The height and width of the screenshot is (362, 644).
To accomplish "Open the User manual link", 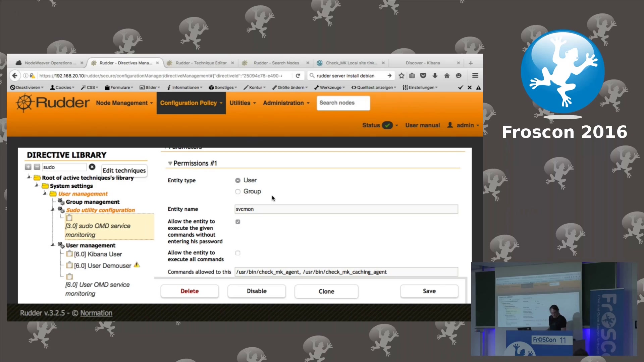I will coord(422,125).
